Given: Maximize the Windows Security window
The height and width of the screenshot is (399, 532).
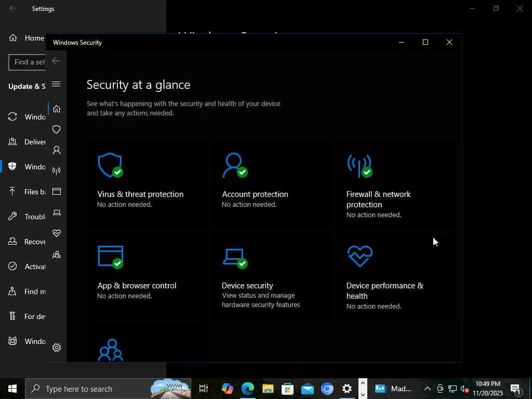Looking at the screenshot, I should [x=425, y=42].
